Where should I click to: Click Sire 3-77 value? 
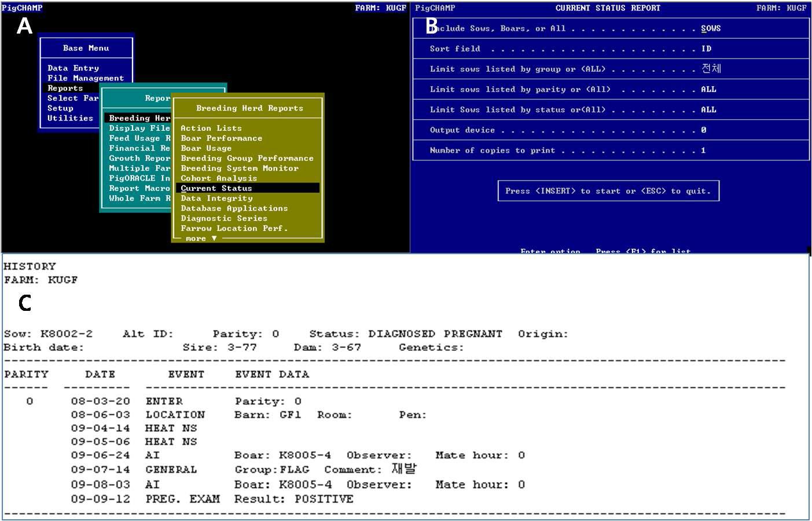(x=242, y=347)
